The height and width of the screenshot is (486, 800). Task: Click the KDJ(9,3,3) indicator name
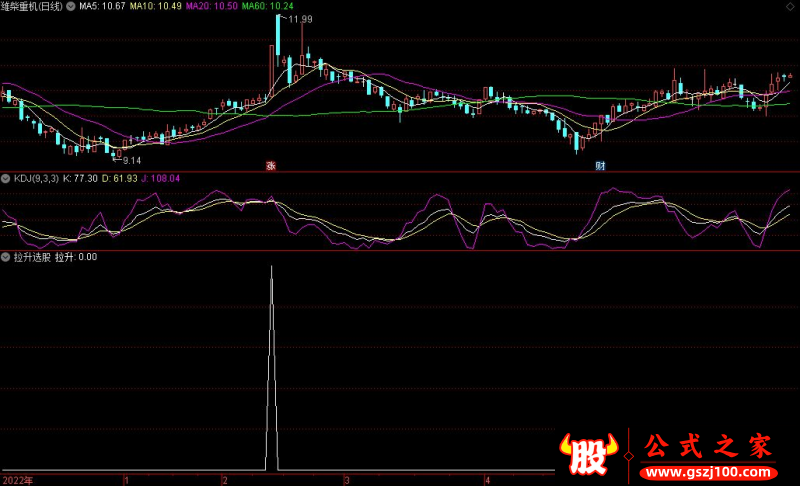pyautogui.click(x=36, y=179)
